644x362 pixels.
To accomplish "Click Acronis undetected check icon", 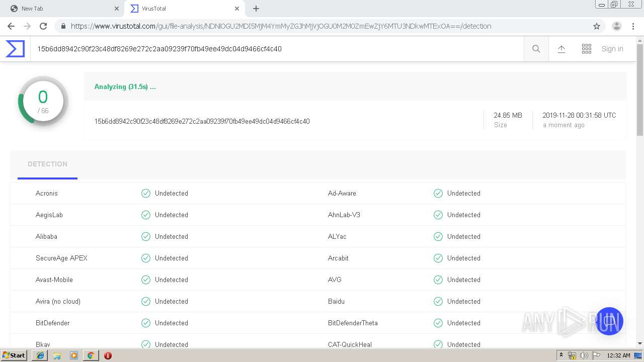I will click(146, 193).
